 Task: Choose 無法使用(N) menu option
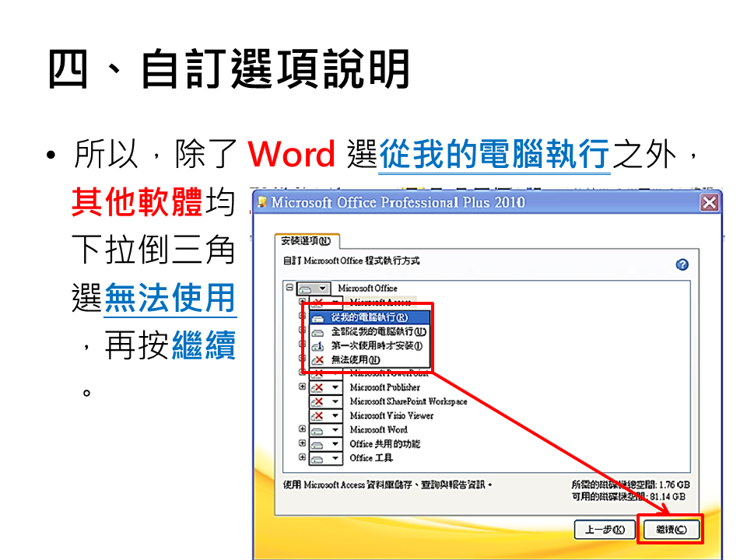tap(370, 359)
